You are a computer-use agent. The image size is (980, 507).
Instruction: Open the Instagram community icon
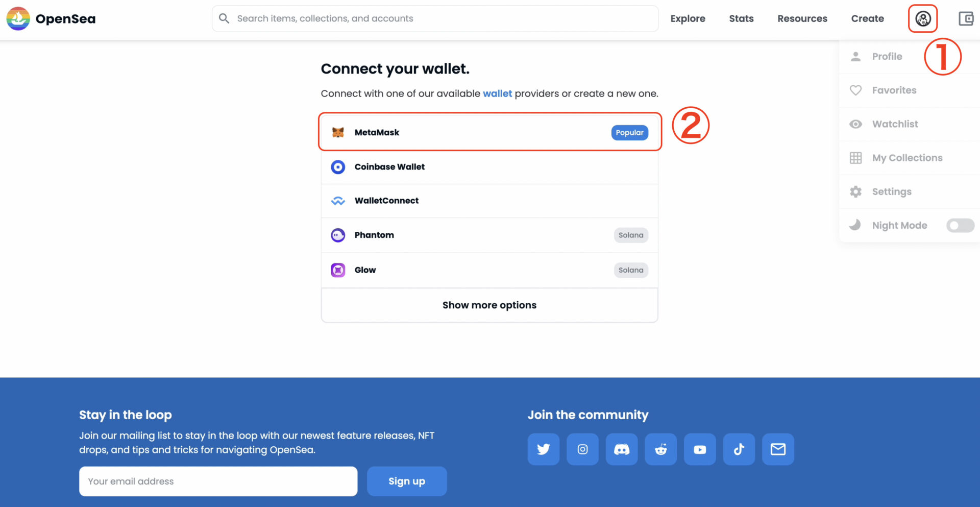click(x=582, y=449)
